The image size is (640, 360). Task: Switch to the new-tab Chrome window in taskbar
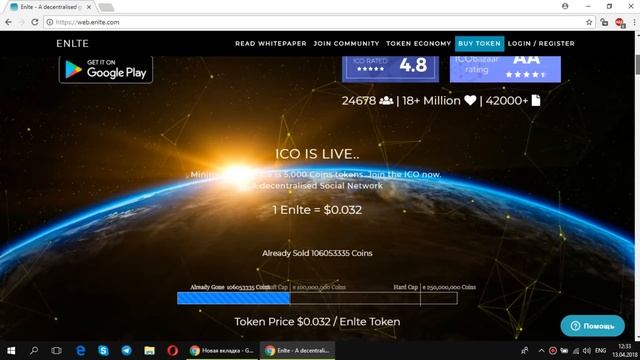tap(222, 351)
